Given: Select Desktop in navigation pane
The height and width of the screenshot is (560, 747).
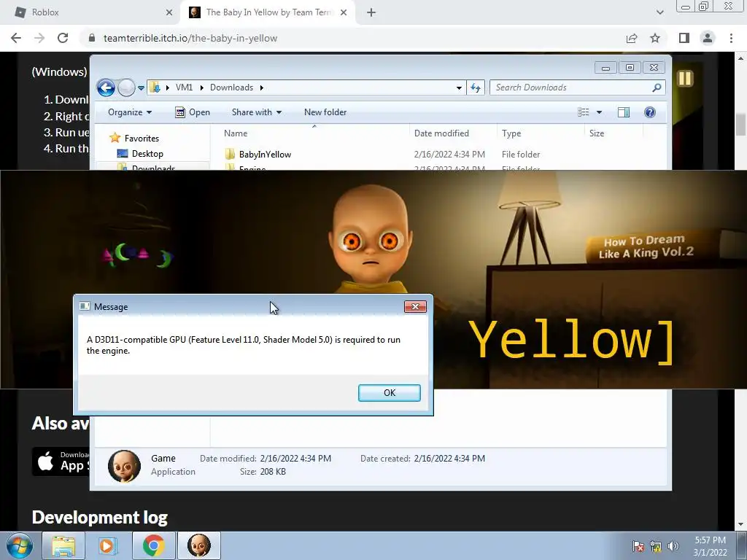Looking at the screenshot, I should (147, 154).
